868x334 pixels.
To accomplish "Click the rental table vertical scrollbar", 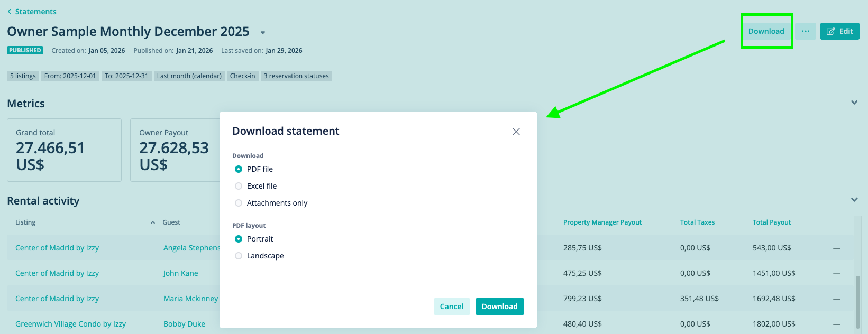I will coord(857,301).
